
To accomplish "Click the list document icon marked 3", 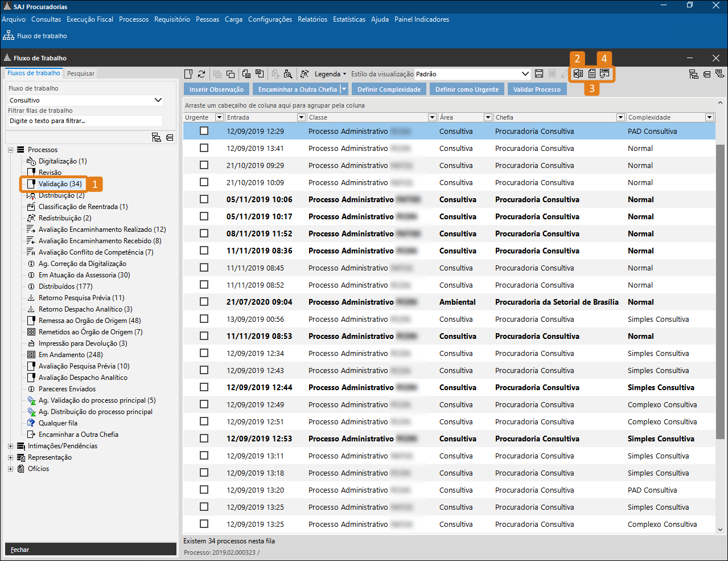I will click(591, 73).
